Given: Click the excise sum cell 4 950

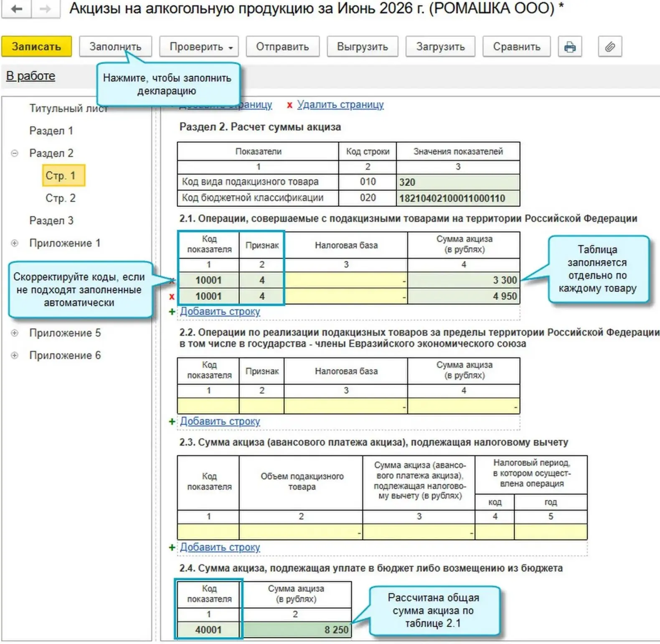Looking at the screenshot, I should [464, 296].
